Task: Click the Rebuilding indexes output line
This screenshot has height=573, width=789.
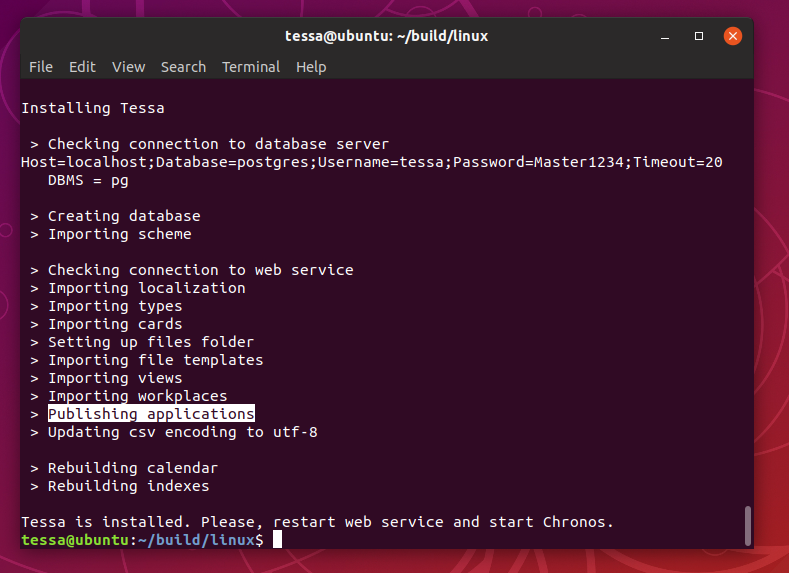Action: (120, 486)
